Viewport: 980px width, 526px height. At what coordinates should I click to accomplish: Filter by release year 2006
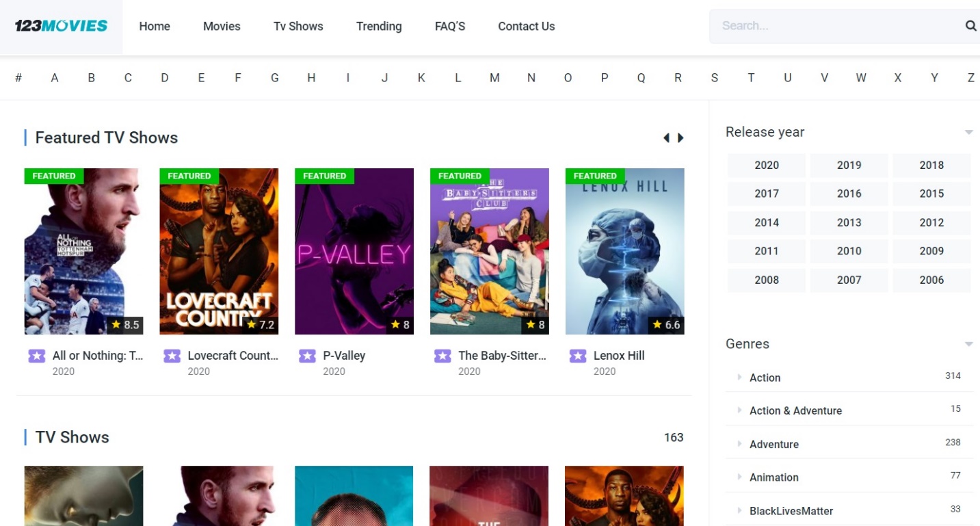tap(931, 280)
